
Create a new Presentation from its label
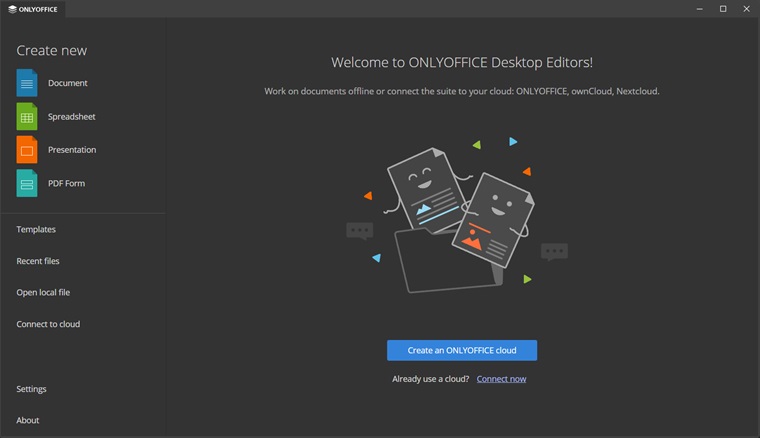click(x=72, y=150)
